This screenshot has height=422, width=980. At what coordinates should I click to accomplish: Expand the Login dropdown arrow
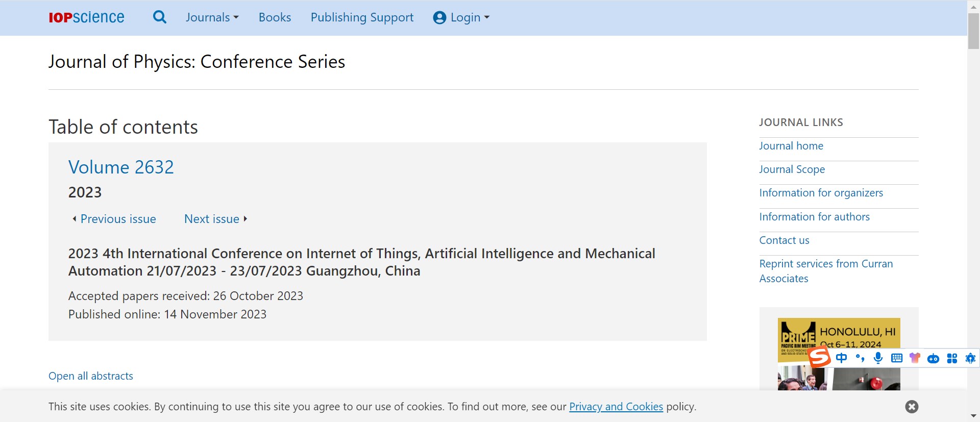[x=487, y=17]
